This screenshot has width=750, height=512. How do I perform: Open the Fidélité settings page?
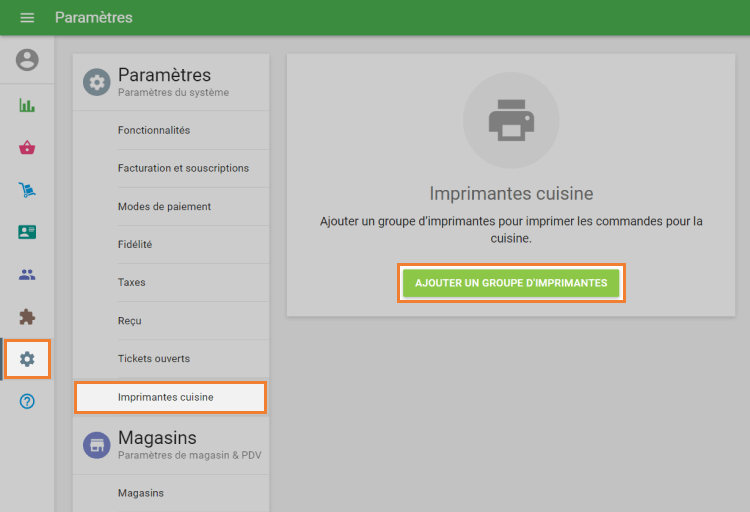(135, 244)
